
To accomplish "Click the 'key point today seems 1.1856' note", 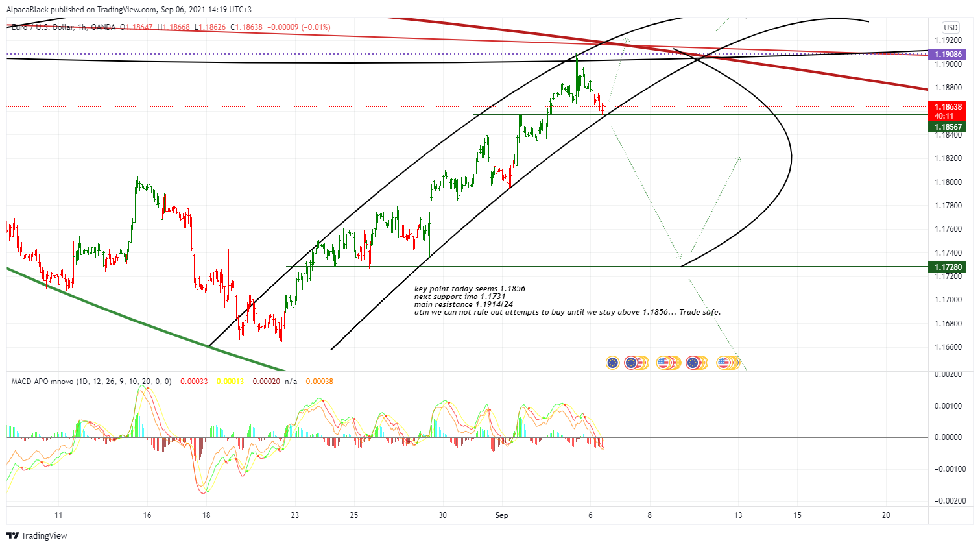I will tap(470, 289).
